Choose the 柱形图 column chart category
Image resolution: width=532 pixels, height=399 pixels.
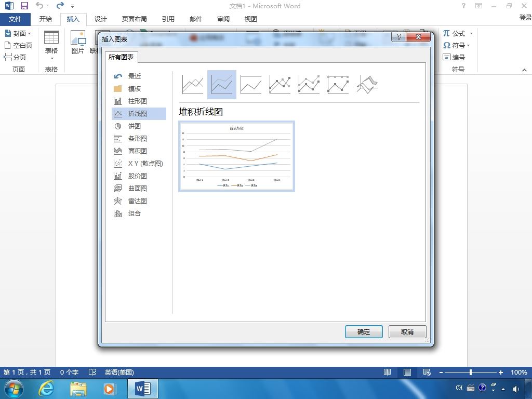(139, 101)
